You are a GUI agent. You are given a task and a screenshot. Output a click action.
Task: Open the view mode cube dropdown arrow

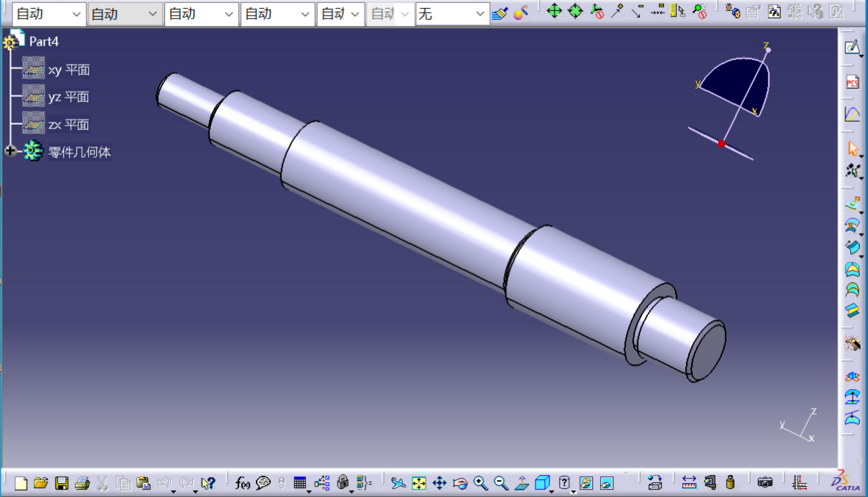(x=552, y=491)
